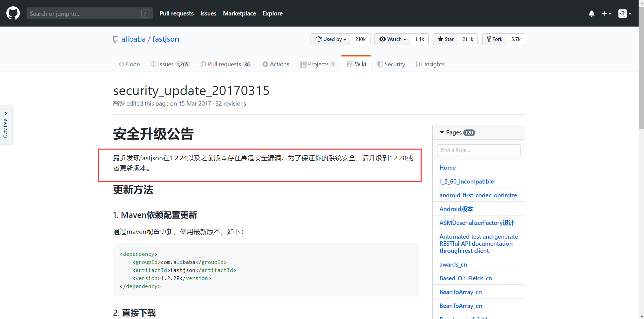Image resolution: width=644 pixels, height=319 pixels.
Task: View the 21.1k stargazers count
Action: pyautogui.click(x=468, y=39)
